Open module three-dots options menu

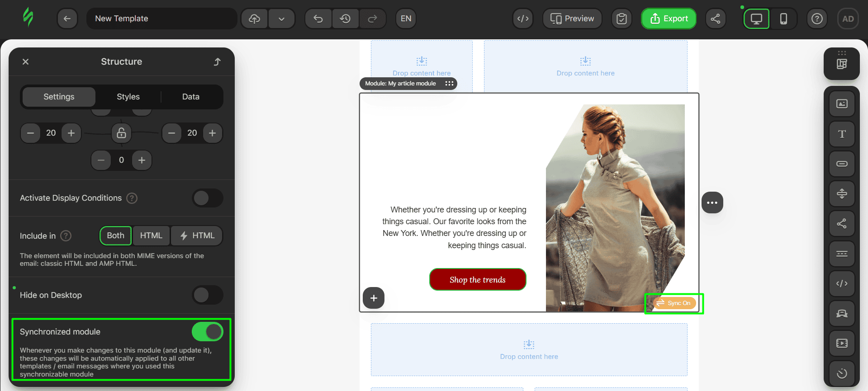(x=712, y=203)
